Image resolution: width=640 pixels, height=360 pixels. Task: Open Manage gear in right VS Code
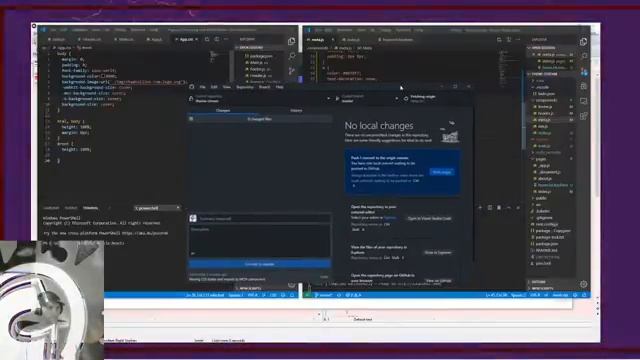[x=584, y=284]
